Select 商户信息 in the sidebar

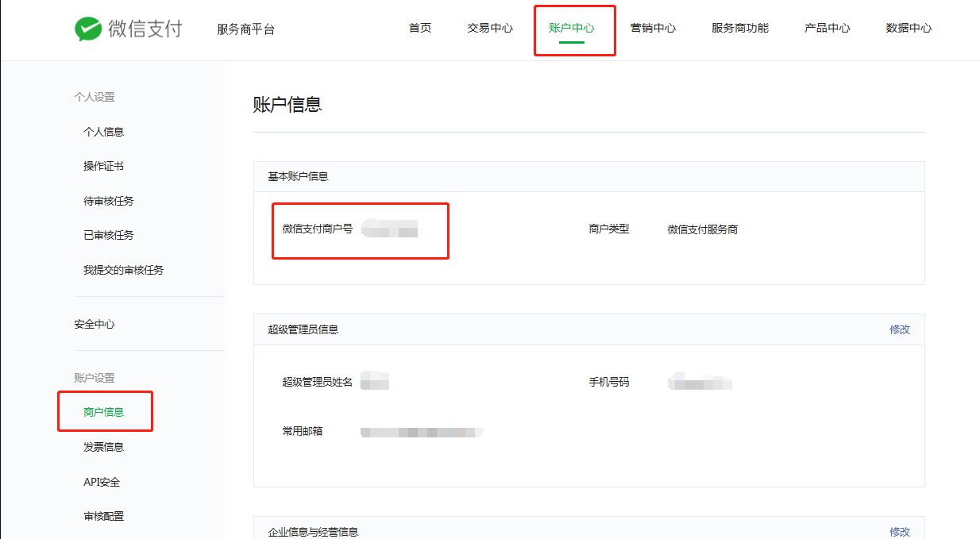[104, 412]
